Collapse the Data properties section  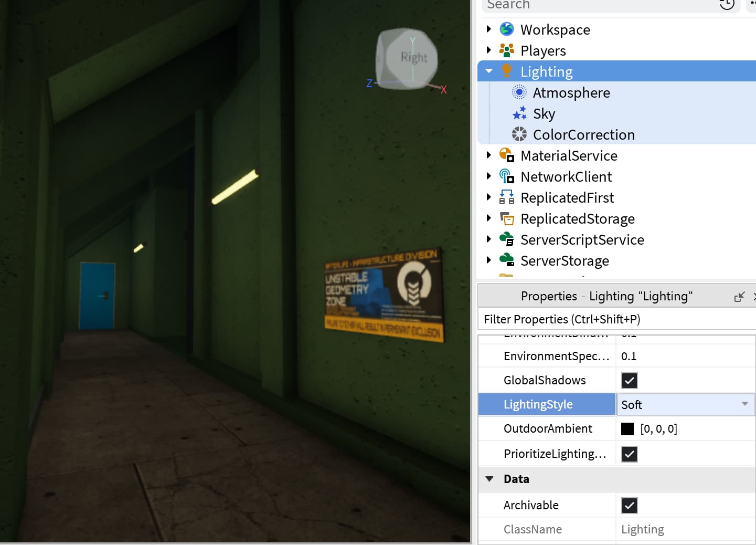click(x=489, y=479)
